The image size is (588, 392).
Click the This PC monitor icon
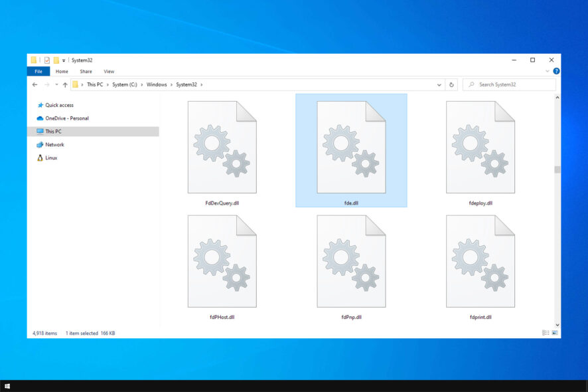(40, 132)
